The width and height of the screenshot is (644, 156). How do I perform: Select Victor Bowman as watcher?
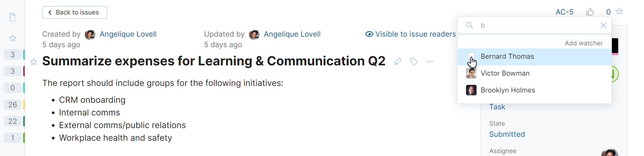505,73
